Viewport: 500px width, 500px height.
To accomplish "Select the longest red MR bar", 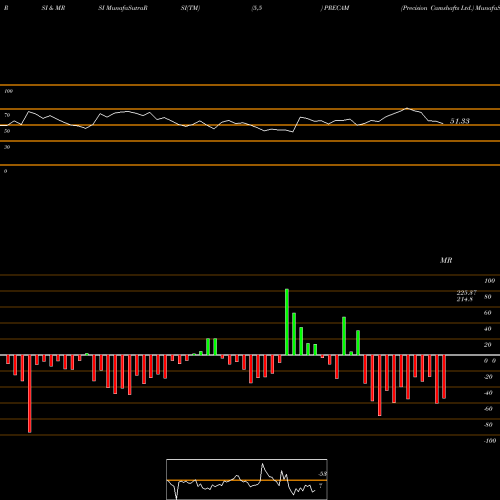I will coord(30,394).
